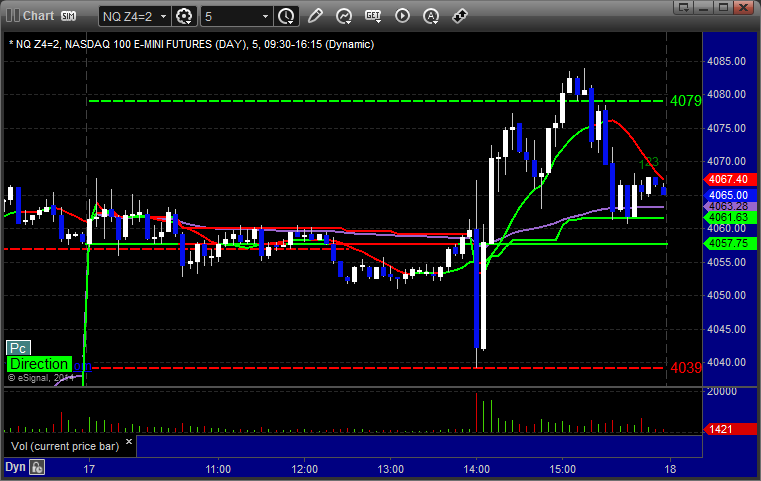Click the green 4061.63 price marker
The width and height of the screenshot is (761, 481).
tap(729, 217)
